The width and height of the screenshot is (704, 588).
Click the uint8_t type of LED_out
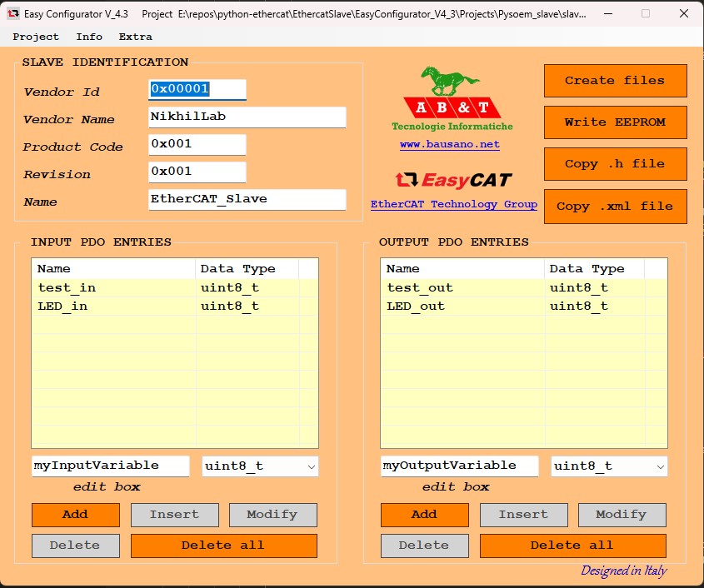click(579, 306)
